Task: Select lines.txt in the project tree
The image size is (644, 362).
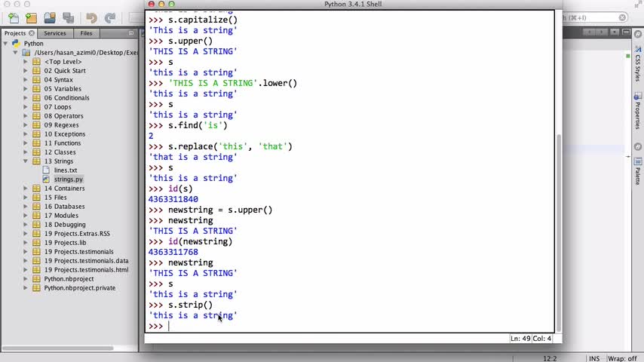Action: [x=66, y=170]
